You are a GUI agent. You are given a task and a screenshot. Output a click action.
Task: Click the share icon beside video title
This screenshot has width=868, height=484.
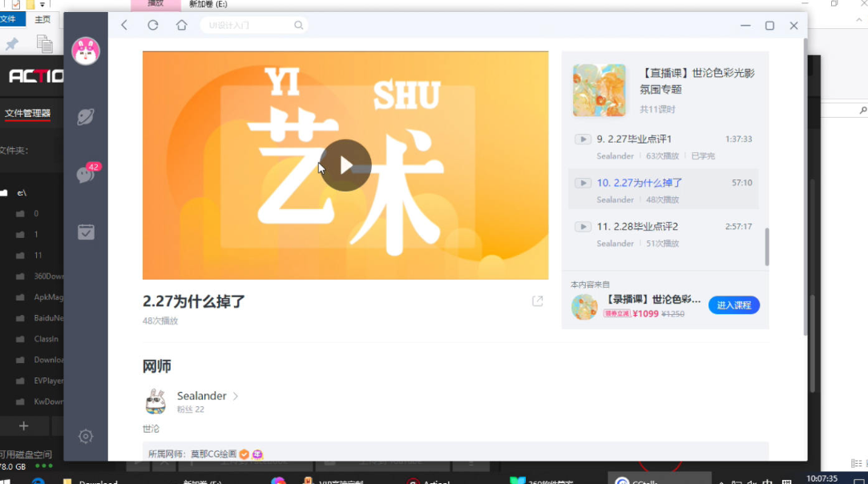coord(538,300)
